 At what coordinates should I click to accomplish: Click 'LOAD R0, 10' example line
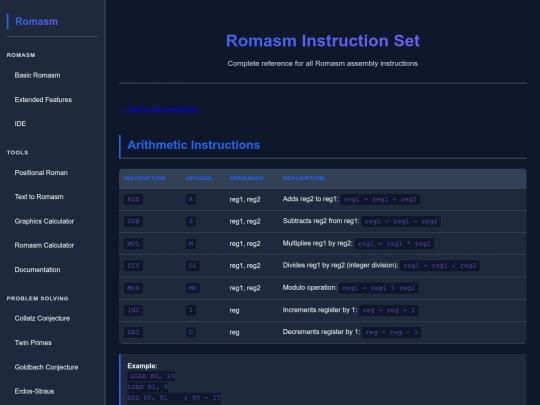click(x=151, y=376)
